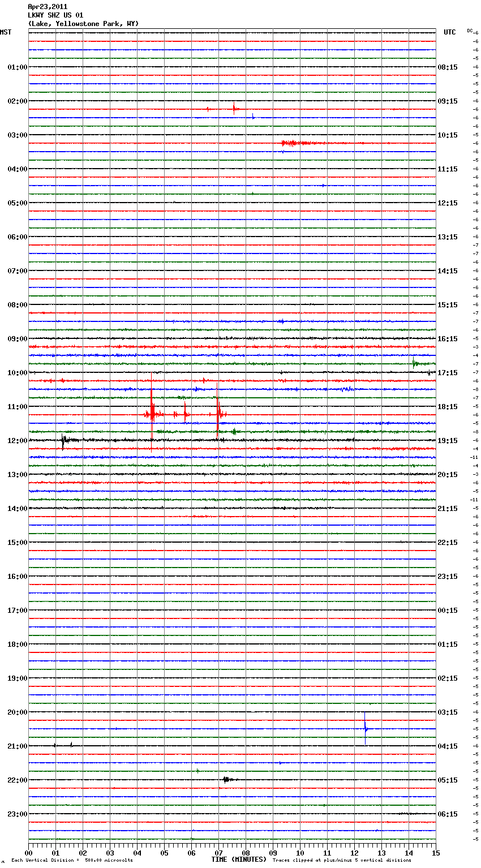481x868 pixels.
Task: Select the 11:00 MST time label
Action: pos(17,406)
